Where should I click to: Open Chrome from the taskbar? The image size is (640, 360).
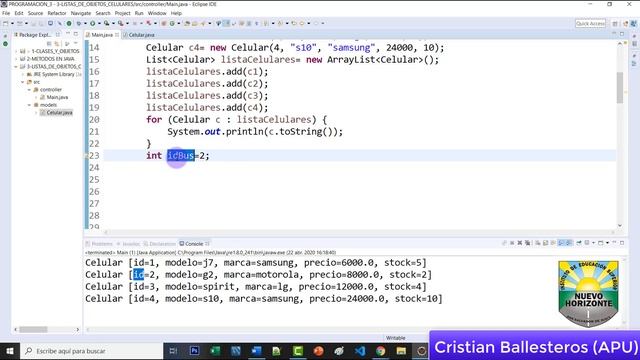(380, 351)
